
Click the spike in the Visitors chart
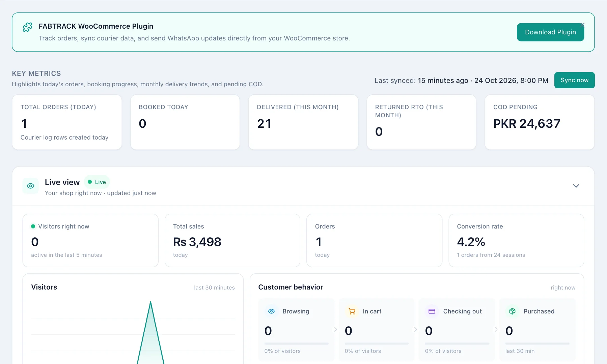point(150,332)
